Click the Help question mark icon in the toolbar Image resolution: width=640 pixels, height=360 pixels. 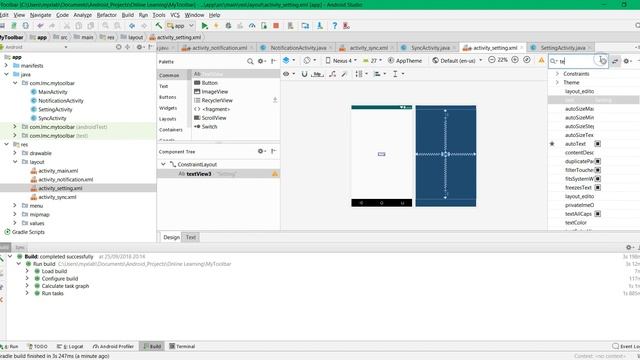click(334, 26)
